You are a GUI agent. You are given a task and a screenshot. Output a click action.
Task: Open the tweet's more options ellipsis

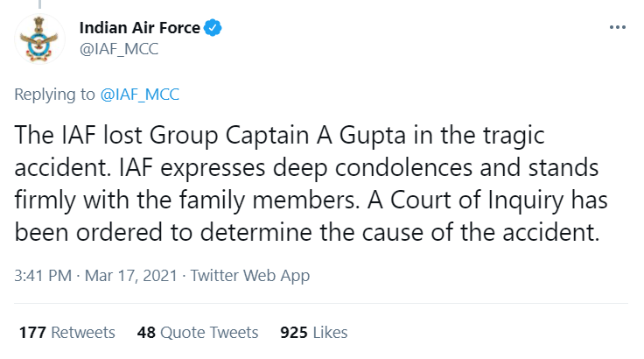[619, 28]
